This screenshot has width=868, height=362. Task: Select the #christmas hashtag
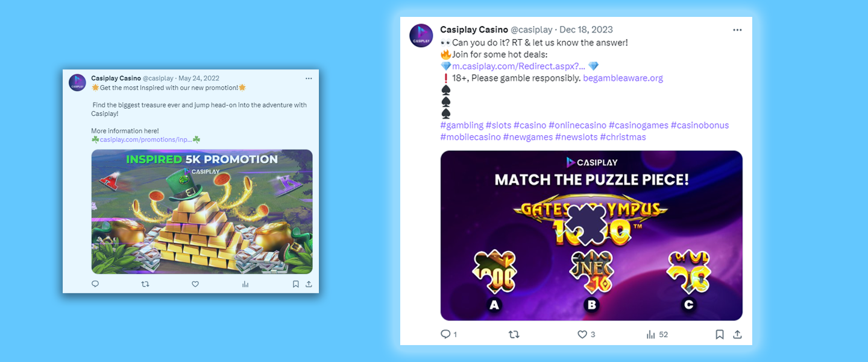[x=623, y=137]
